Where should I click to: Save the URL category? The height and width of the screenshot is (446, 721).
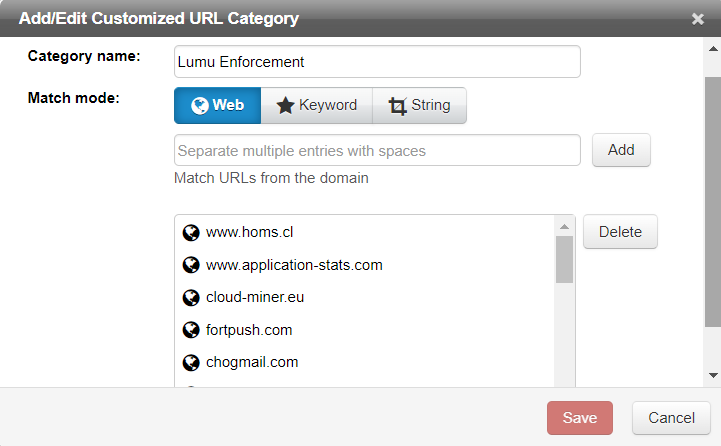[580, 418]
